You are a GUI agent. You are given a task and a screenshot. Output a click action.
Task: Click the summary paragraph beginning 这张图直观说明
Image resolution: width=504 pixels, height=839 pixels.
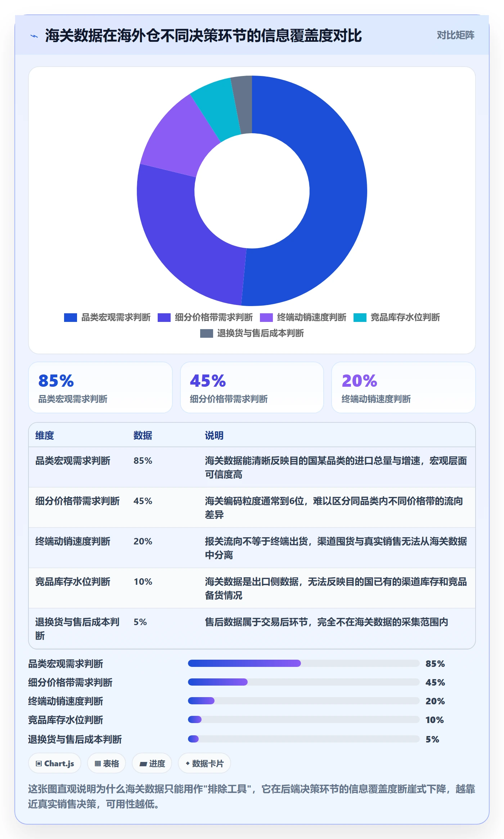coord(252,797)
